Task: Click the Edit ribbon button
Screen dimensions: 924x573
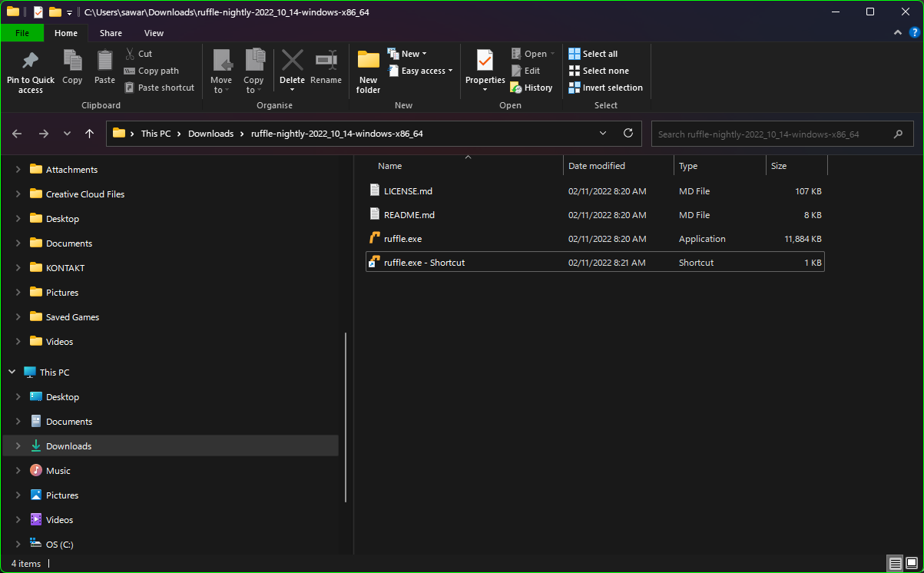Action: coord(525,71)
